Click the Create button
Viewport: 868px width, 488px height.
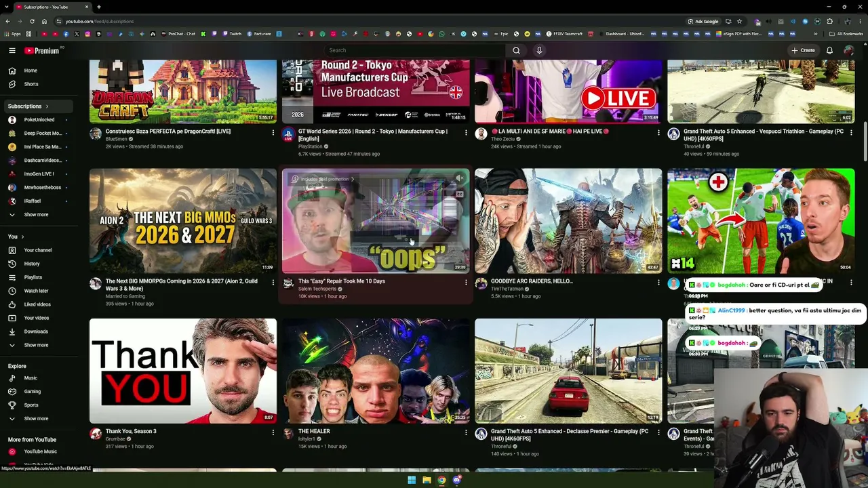pyautogui.click(x=803, y=50)
